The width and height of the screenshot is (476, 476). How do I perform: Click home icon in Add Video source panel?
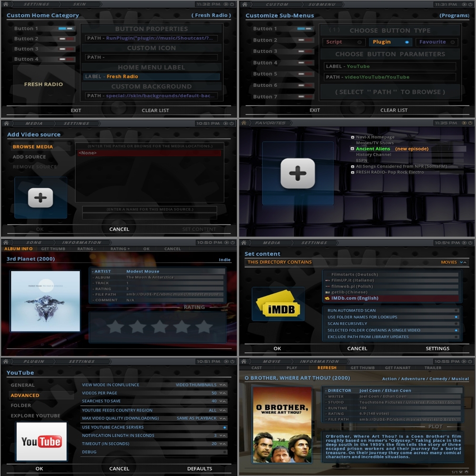coord(6,123)
